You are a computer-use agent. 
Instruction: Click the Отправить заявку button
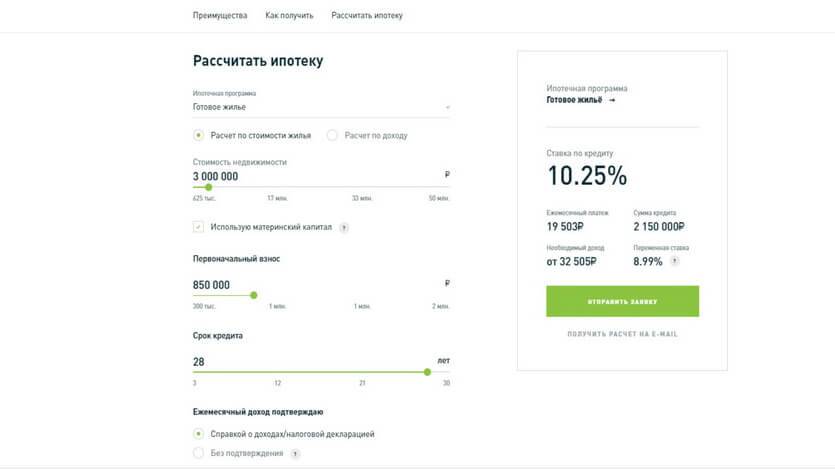(x=623, y=301)
